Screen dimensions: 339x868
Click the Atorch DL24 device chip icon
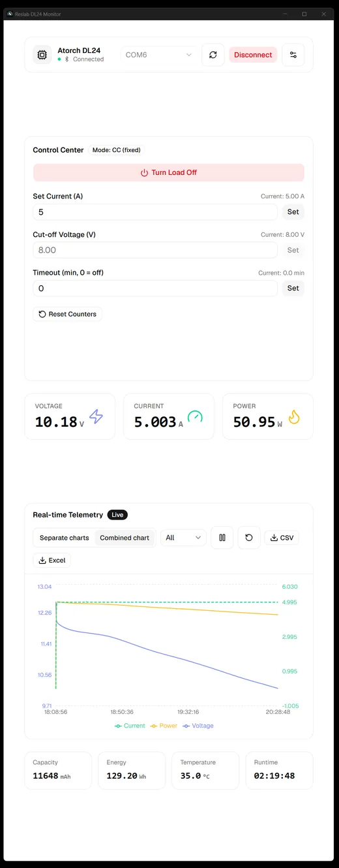coord(42,55)
